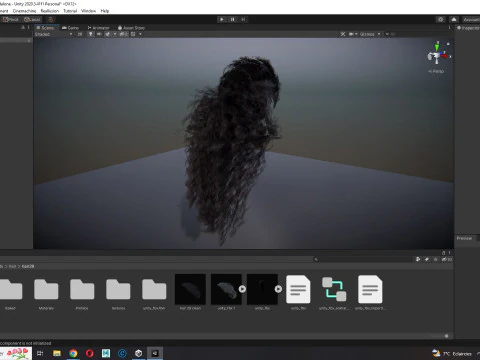Viewport: 480px width, 360px height.
Task: Open the Asset Store tab
Action: pyautogui.click(x=131, y=28)
